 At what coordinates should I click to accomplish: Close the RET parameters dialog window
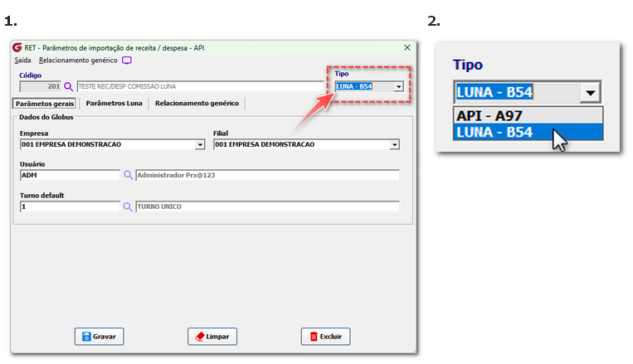pyautogui.click(x=407, y=47)
